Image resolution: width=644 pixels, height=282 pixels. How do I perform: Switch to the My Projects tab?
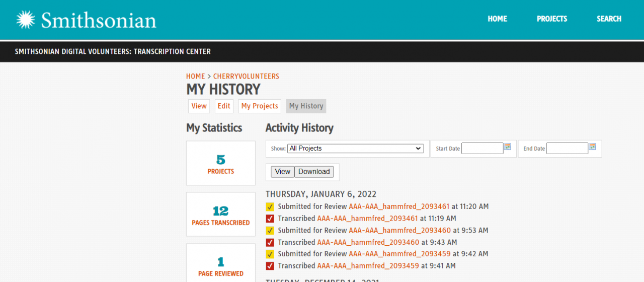click(x=260, y=106)
